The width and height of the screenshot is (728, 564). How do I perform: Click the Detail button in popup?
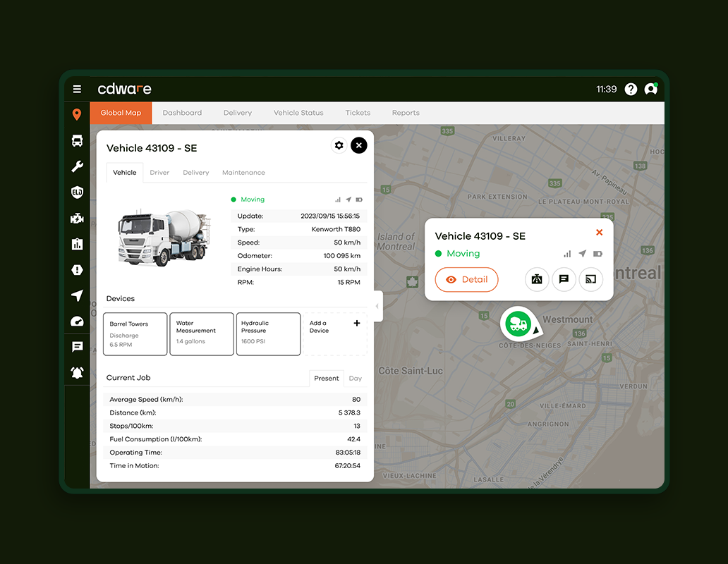coord(466,280)
